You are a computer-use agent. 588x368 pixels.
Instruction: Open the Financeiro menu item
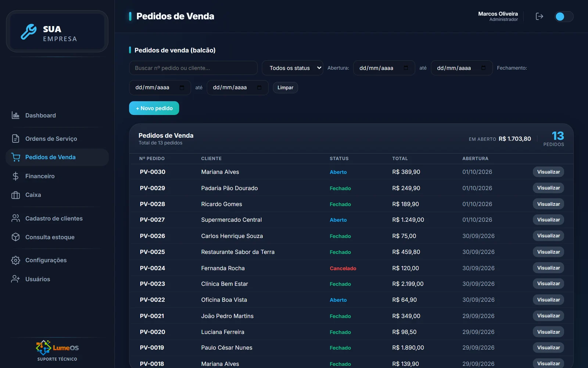coord(57,176)
